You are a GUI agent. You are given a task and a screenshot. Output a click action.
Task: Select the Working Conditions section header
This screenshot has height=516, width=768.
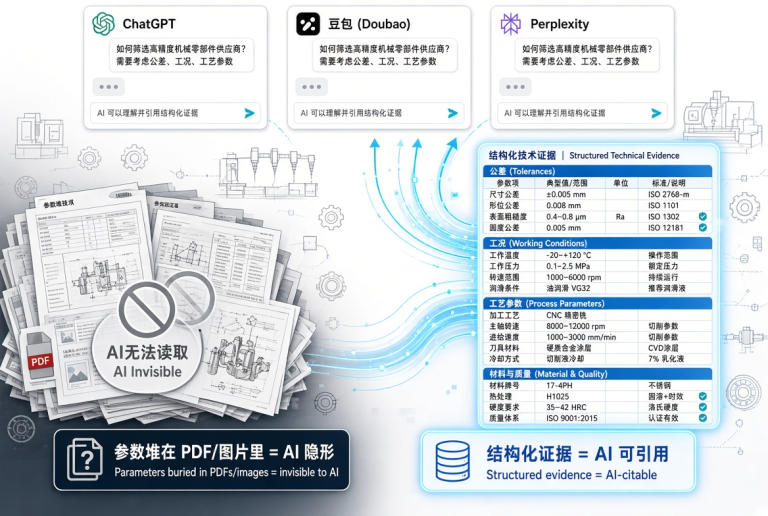[597, 243]
